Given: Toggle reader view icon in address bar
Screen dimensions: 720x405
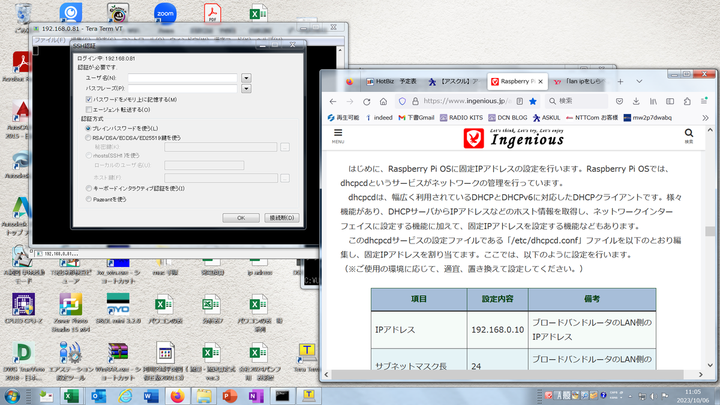Looking at the screenshot, I should point(519,101).
